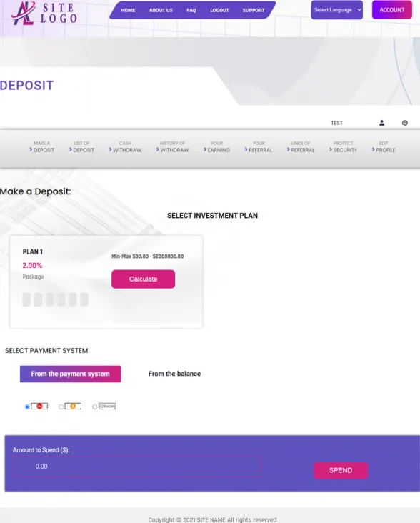
Task: Open the About Us menu item
Action: coord(161,10)
